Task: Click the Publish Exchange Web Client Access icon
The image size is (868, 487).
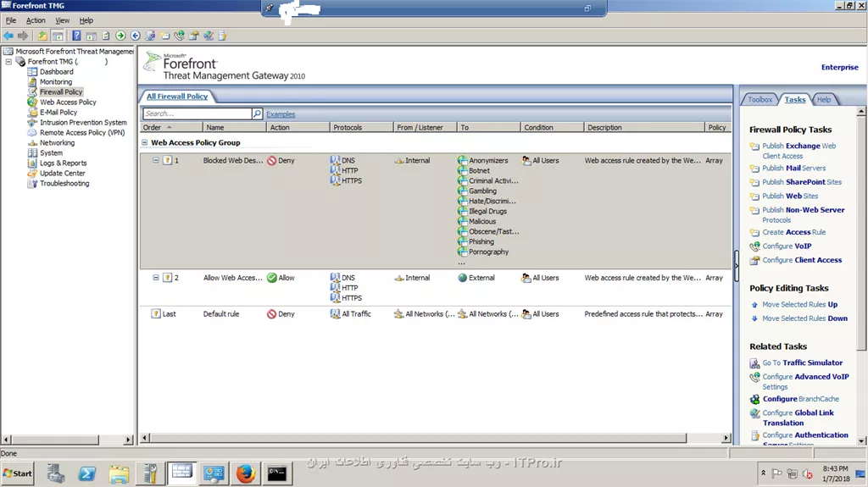Action: pos(754,147)
